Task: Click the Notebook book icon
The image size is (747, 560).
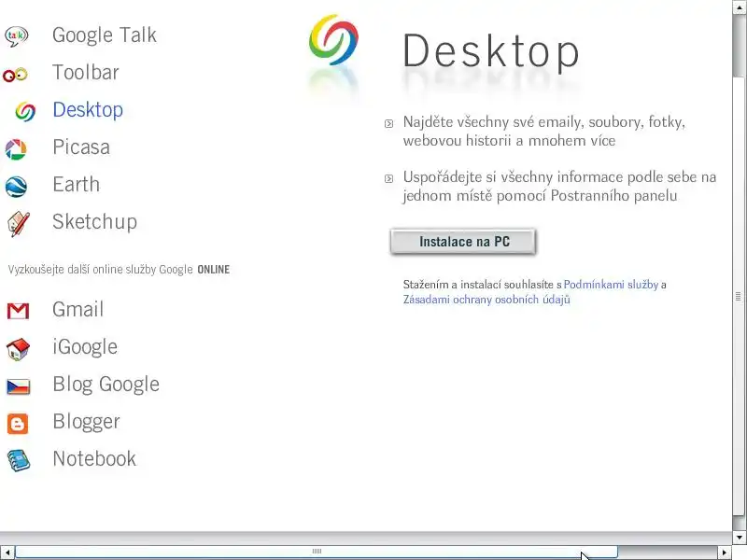Action: tap(19, 460)
